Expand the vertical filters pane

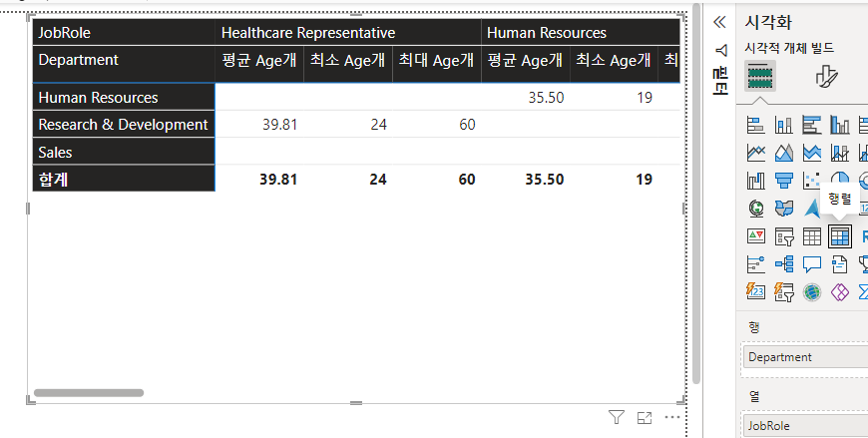[x=719, y=75]
